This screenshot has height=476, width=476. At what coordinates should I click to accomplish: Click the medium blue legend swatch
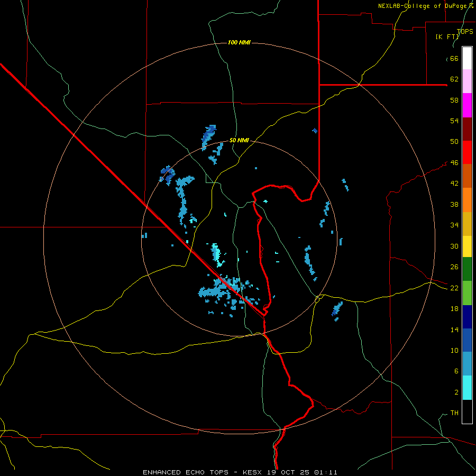coord(467,340)
